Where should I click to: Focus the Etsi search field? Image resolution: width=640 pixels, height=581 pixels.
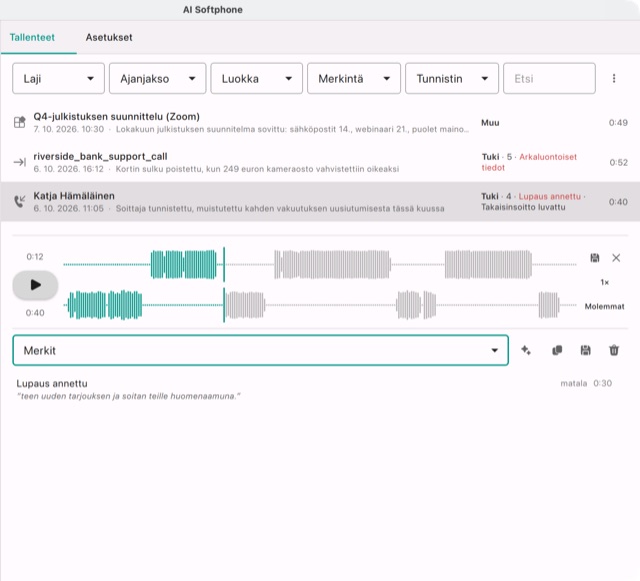coord(549,78)
